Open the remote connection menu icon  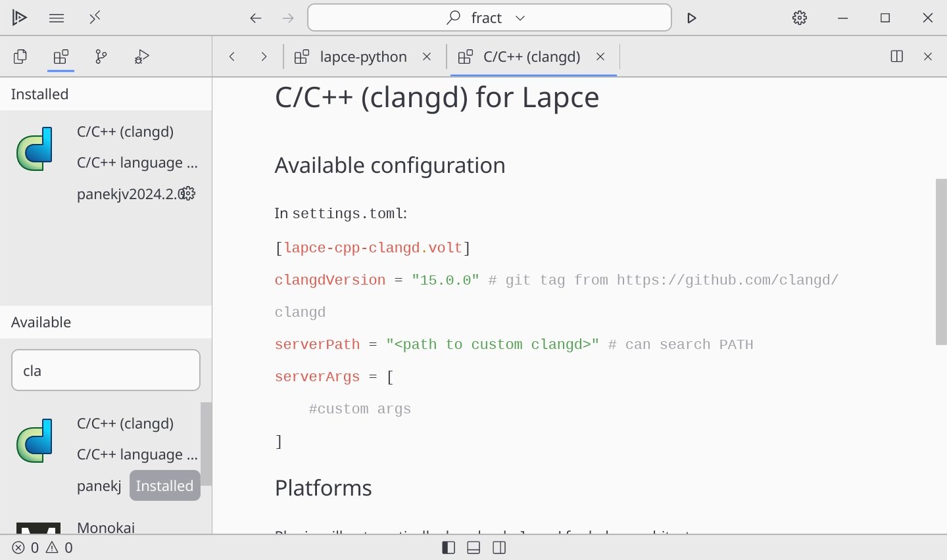95,18
